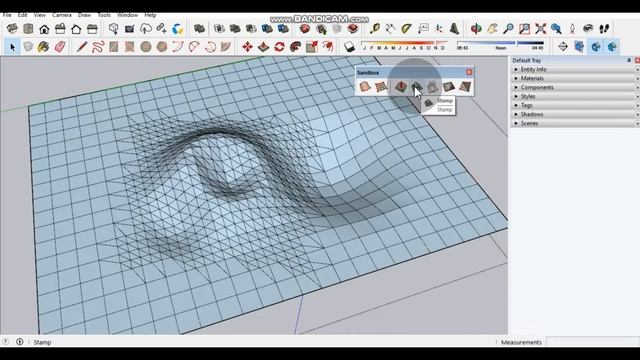Select the Look Around eye tool
The image size is (640, 360).
click(588, 29)
